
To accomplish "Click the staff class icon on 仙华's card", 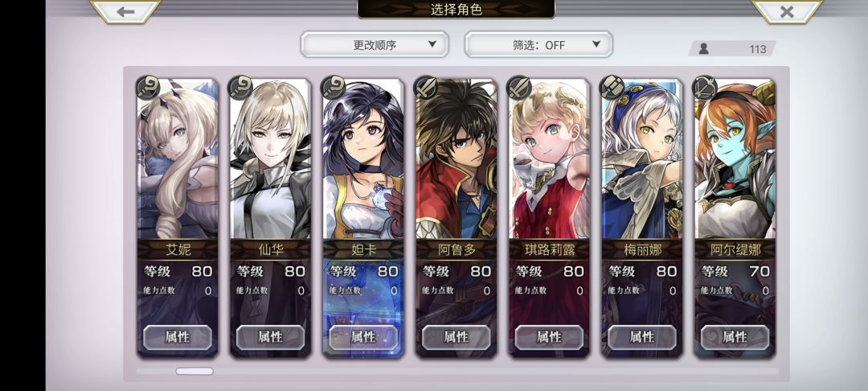I will pyautogui.click(x=241, y=88).
